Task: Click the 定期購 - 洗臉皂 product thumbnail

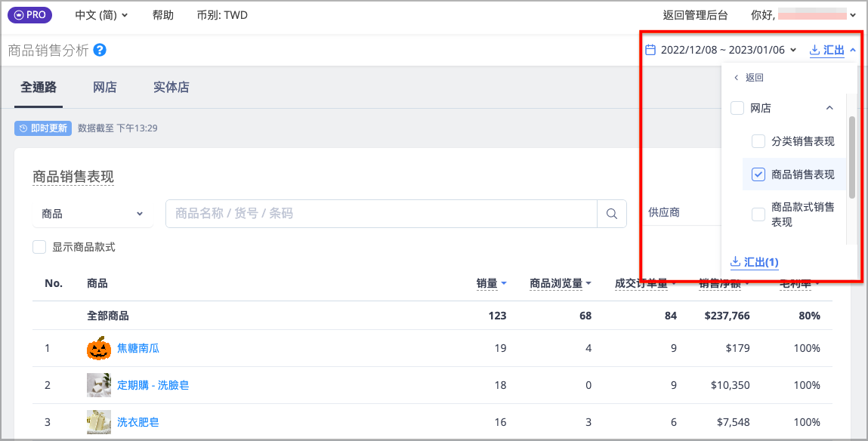Action: pos(99,385)
